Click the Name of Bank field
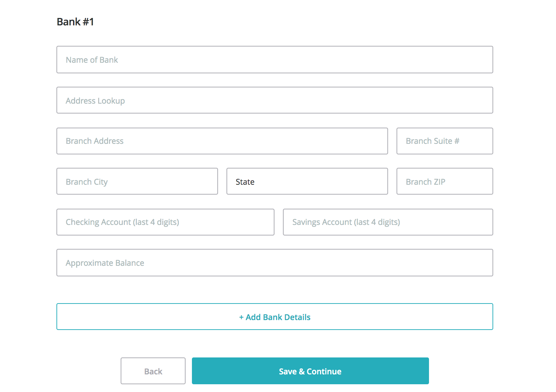This screenshot has height=392, width=556. 274,60
